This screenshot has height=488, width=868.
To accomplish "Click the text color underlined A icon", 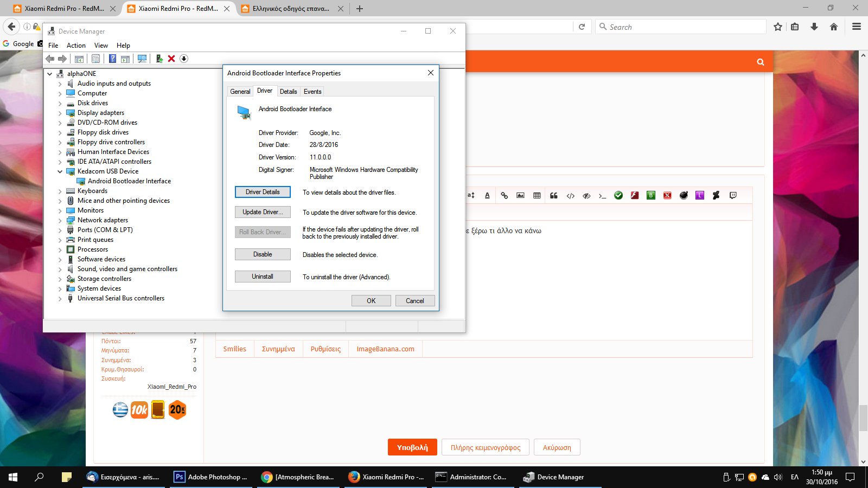I will [x=487, y=196].
